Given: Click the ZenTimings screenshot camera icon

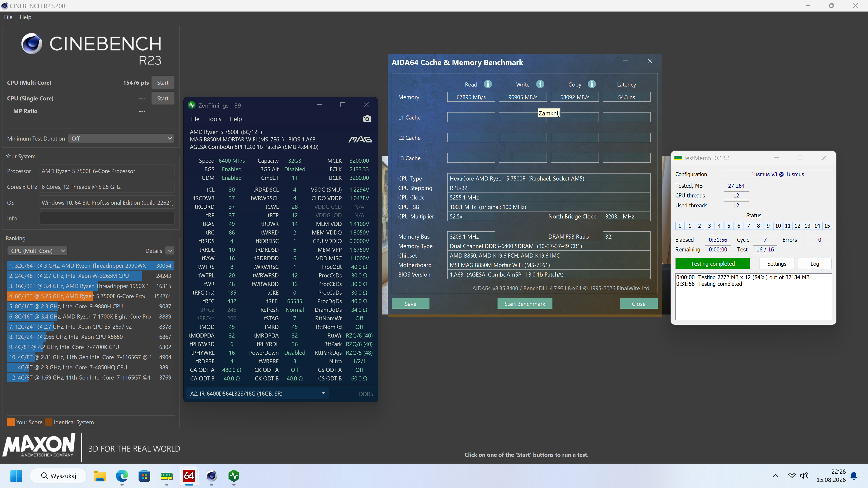Looking at the screenshot, I should tap(367, 119).
